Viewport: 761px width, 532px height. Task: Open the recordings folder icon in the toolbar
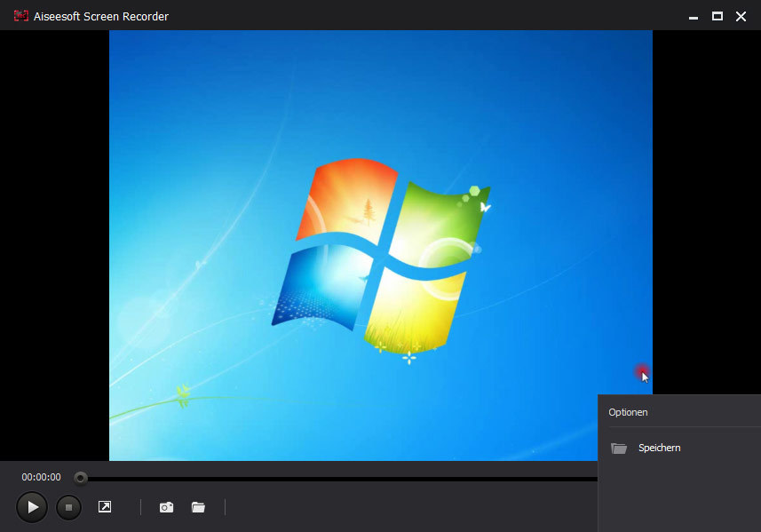(x=198, y=507)
